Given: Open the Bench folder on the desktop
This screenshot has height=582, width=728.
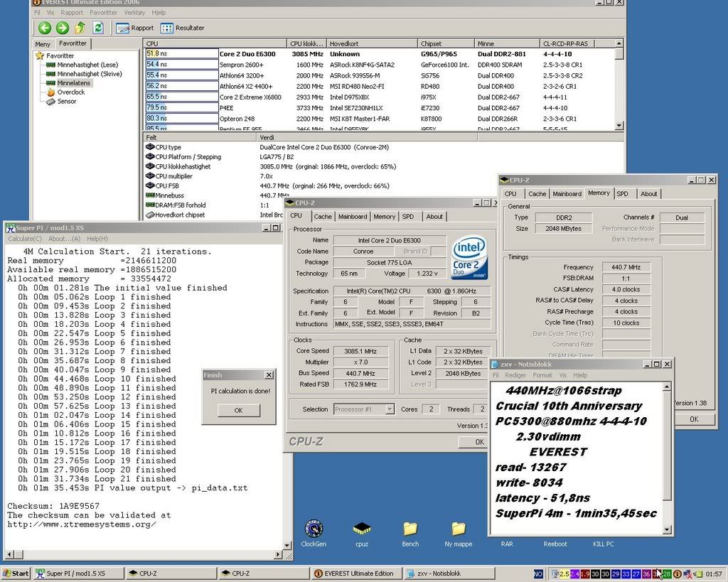Looking at the screenshot, I should 410,534.
